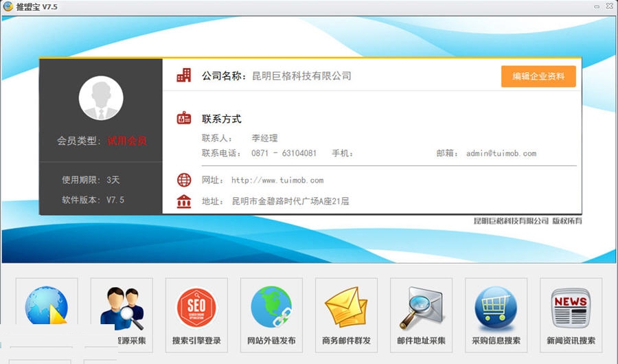Screen dimensions: 618x364
Task: Click the red contact ID card icon
Action: (x=183, y=118)
